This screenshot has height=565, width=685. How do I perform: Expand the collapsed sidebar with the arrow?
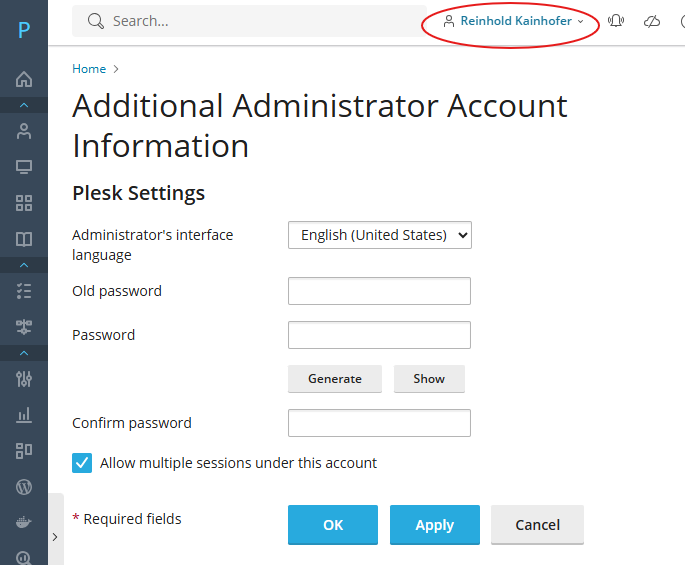[x=55, y=537]
